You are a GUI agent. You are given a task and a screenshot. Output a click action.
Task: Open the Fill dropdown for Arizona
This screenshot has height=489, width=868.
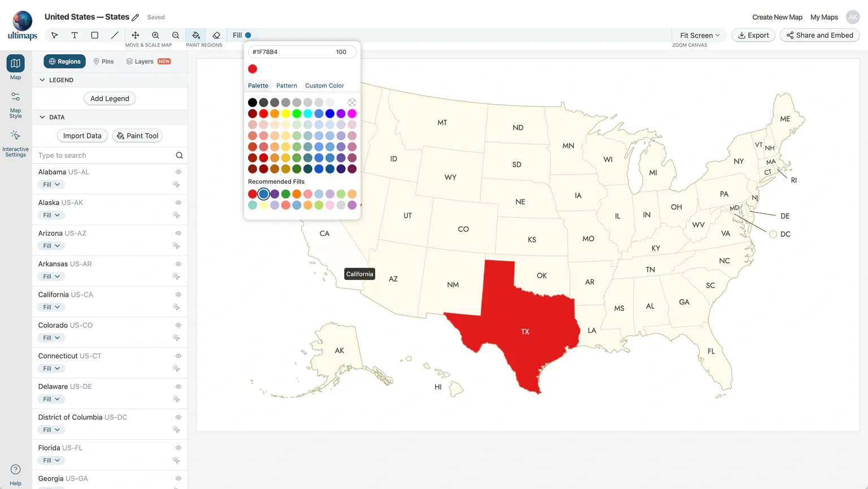point(51,246)
